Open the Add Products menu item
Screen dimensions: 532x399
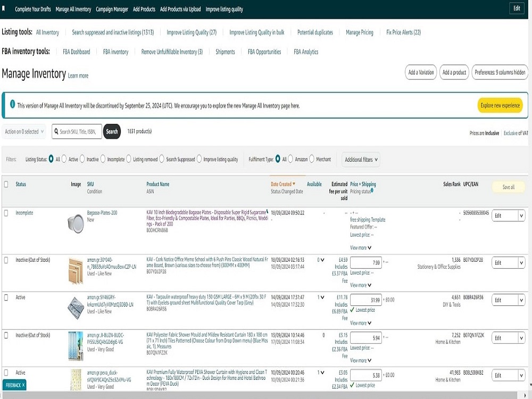tap(144, 9)
